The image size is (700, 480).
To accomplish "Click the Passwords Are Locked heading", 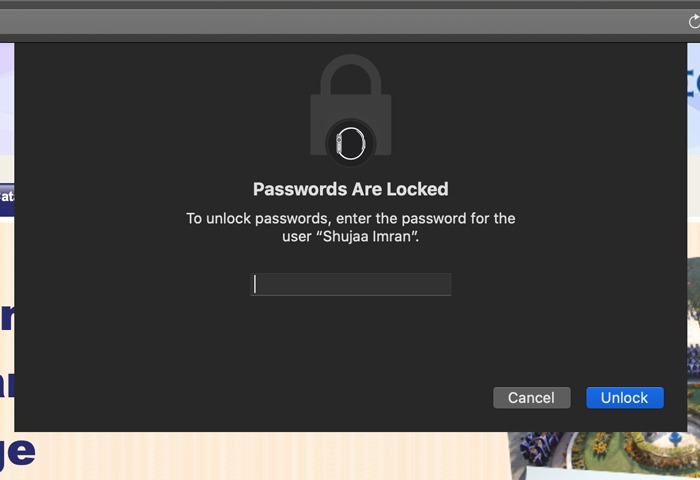I will tap(351, 189).
